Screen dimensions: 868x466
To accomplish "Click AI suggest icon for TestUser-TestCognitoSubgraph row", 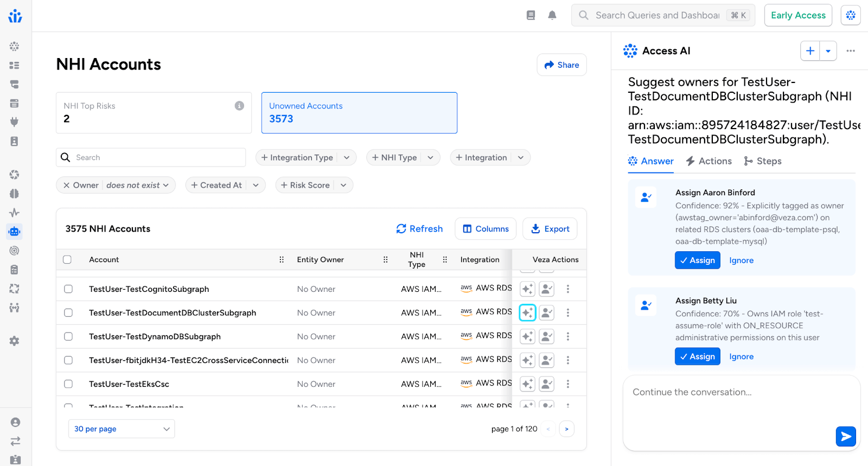I will click(x=527, y=289).
